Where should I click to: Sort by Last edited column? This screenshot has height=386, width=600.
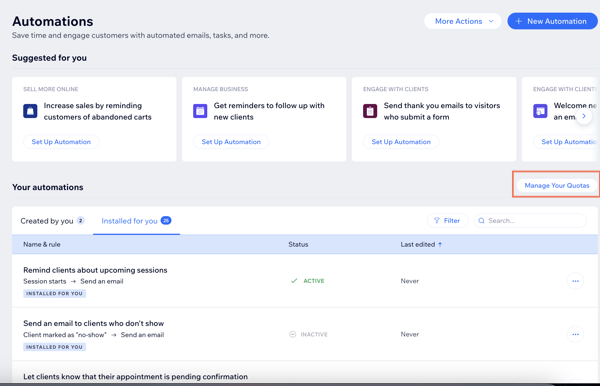click(x=421, y=244)
